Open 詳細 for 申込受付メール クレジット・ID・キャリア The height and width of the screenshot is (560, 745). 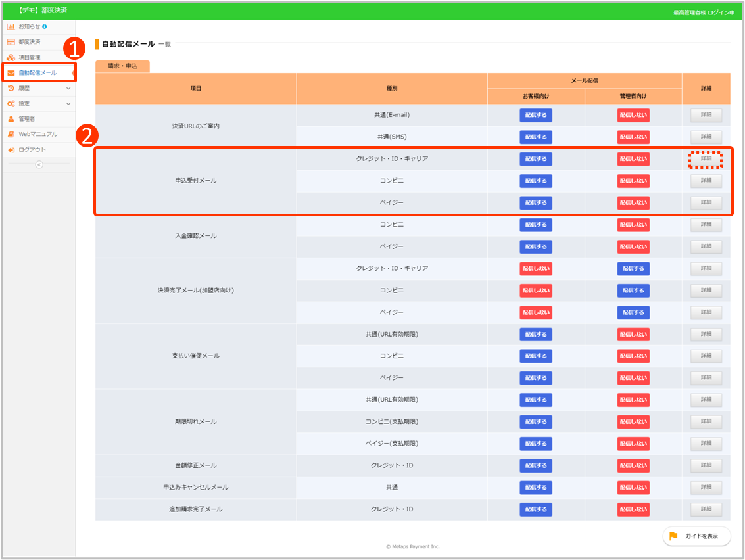[x=706, y=159]
